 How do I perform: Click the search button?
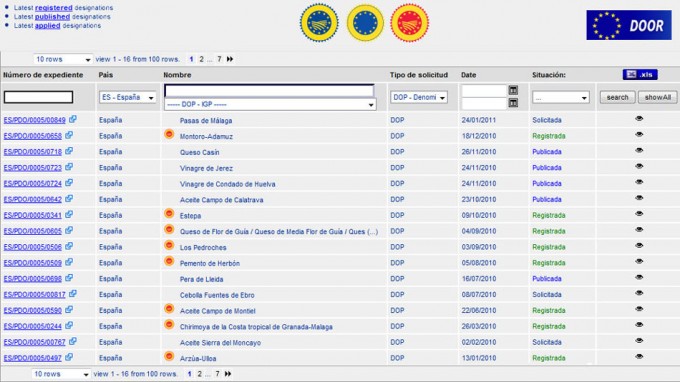618,97
